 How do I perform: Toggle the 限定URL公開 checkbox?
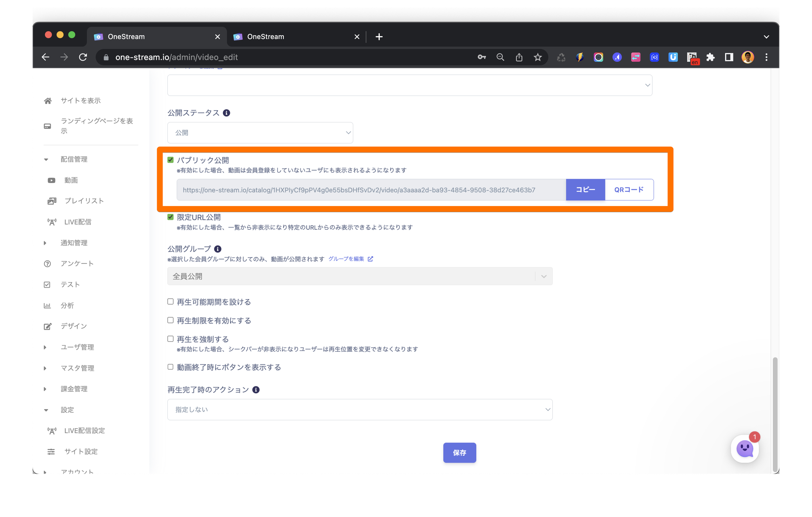[170, 217]
